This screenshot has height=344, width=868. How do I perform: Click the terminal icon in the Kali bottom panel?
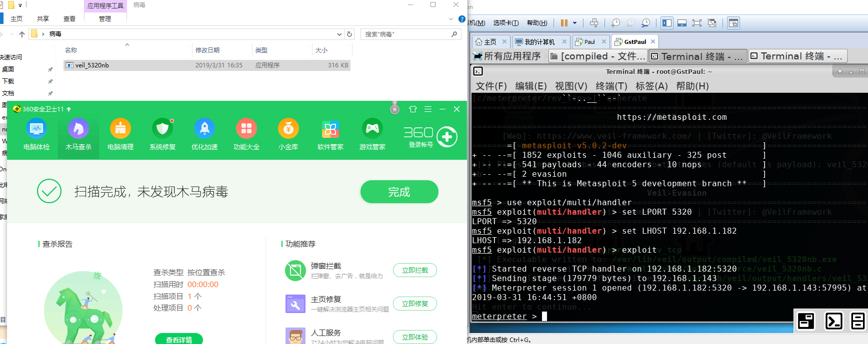[x=833, y=321]
